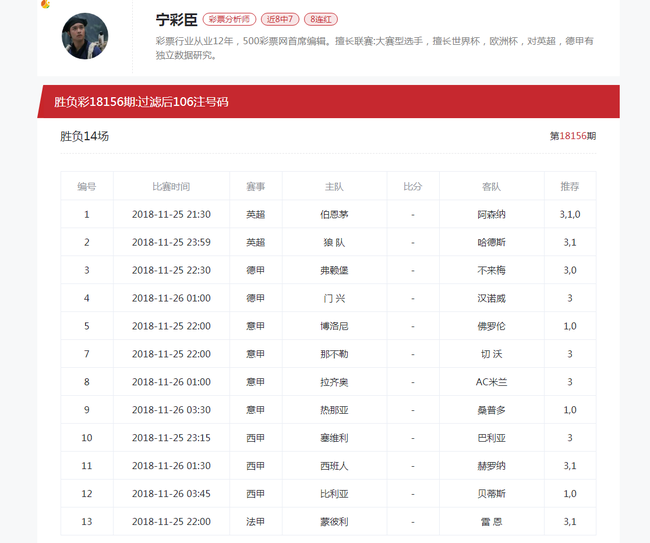This screenshot has width=650, height=543.
Task: Click the 客队 column header
Action: pyautogui.click(x=492, y=187)
